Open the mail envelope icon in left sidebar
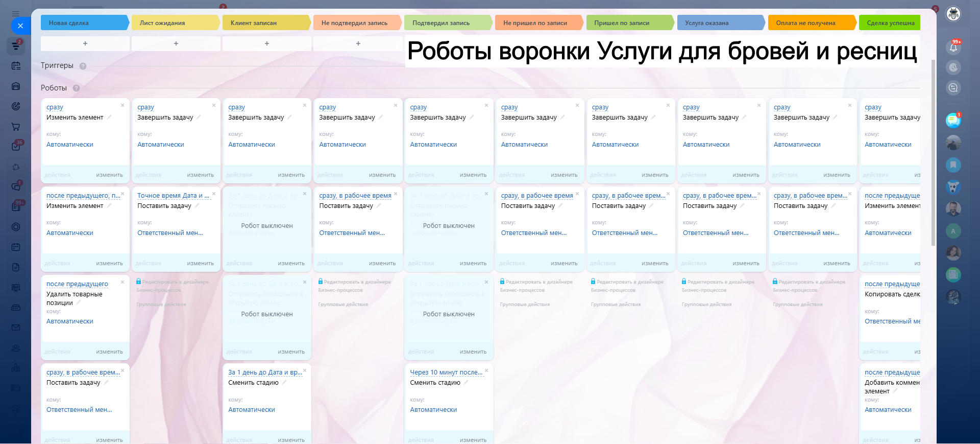The width and height of the screenshot is (980, 444). [16, 328]
